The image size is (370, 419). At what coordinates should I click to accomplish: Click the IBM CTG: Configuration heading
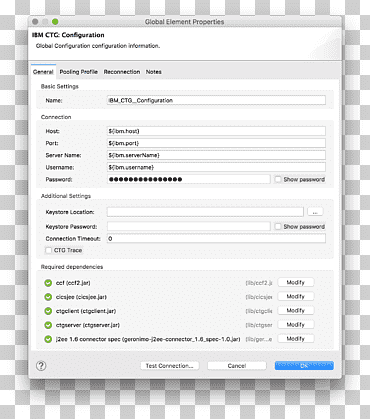tap(68, 35)
